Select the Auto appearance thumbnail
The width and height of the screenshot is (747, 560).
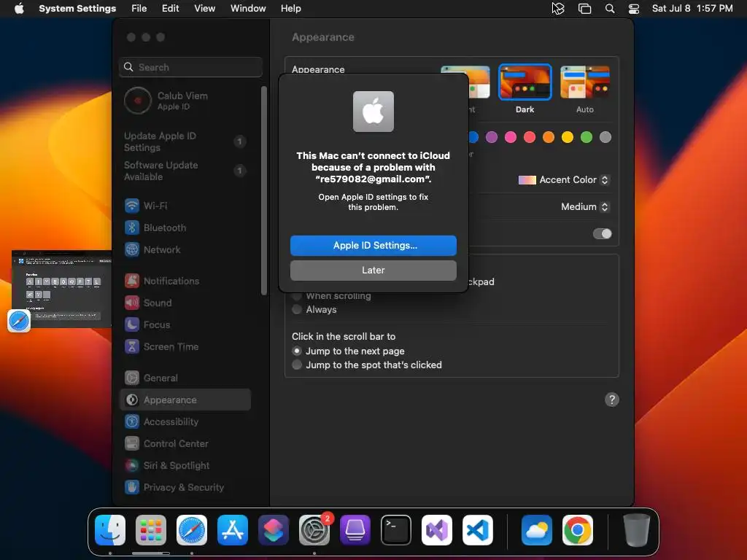point(585,82)
